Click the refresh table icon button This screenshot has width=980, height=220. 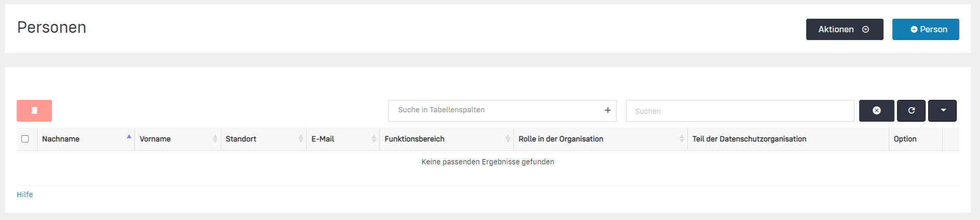click(x=911, y=110)
